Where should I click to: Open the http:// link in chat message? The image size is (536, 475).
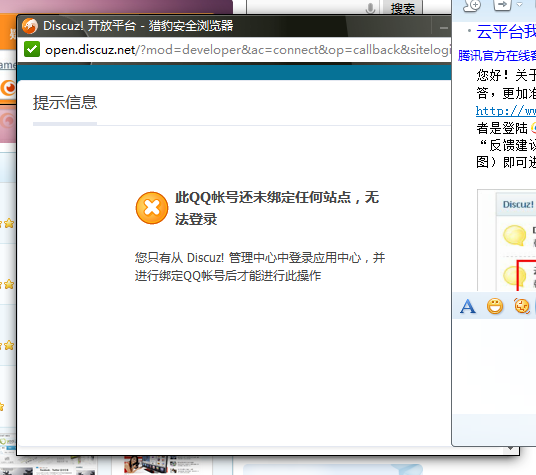point(506,111)
